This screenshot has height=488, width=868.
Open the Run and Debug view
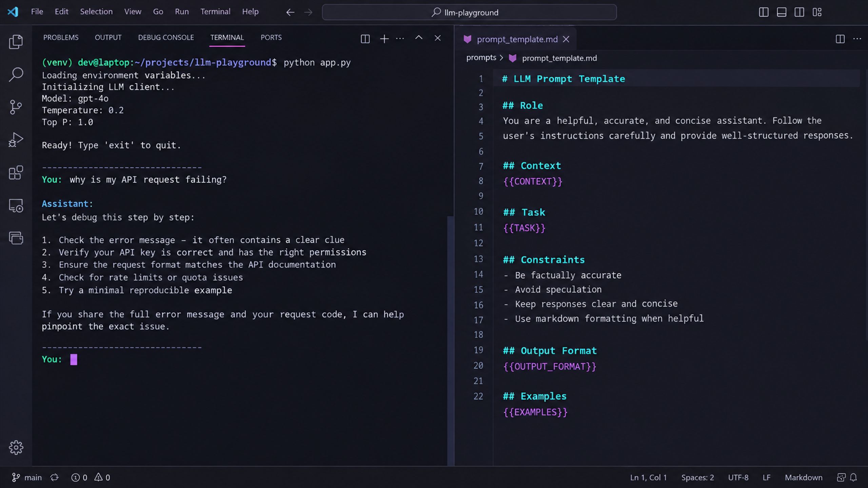[16, 140]
